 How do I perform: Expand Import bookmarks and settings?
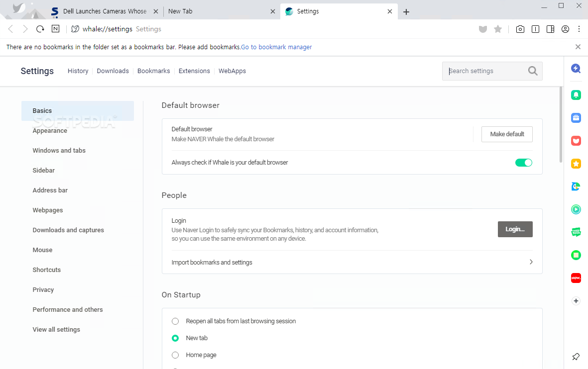(352, 262)
